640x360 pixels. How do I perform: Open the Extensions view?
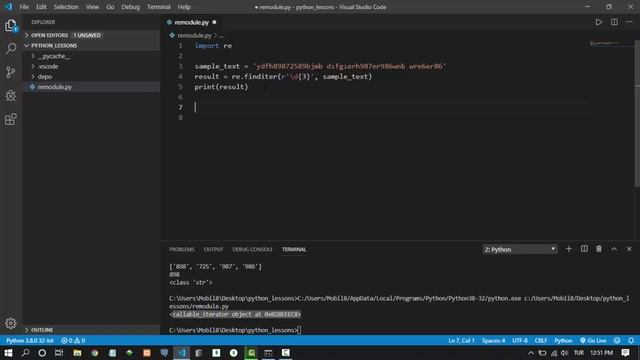[x=11, y=119]
